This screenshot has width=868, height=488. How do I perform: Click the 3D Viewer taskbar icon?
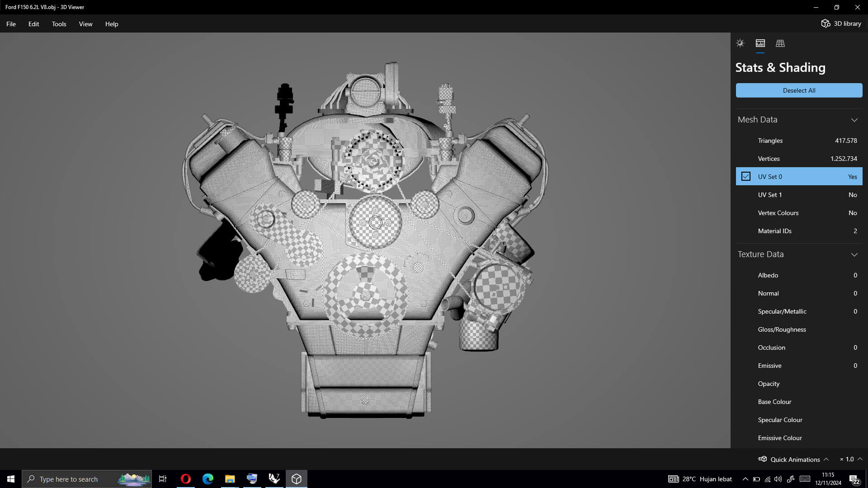pyautogui.click(x=297, y=479)
